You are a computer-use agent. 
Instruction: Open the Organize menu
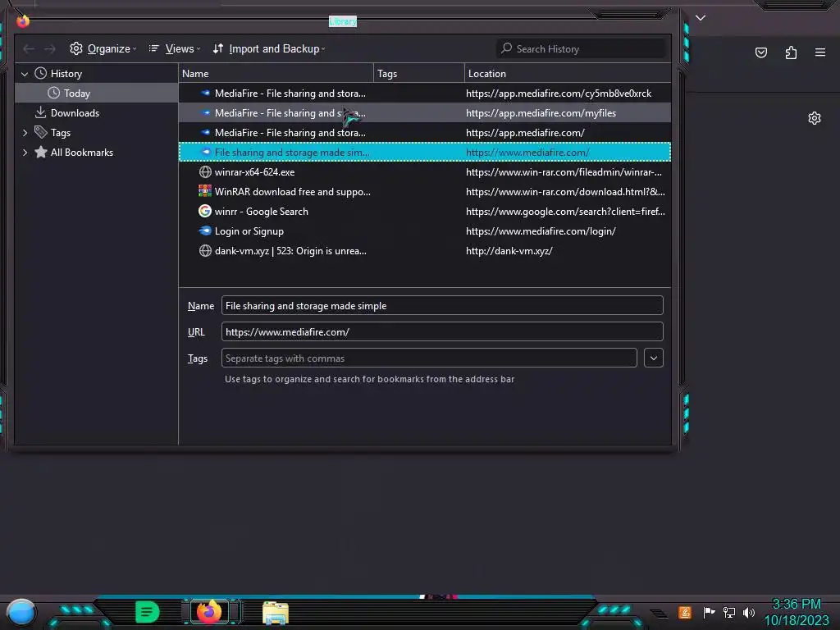click(x=103, y=48)
